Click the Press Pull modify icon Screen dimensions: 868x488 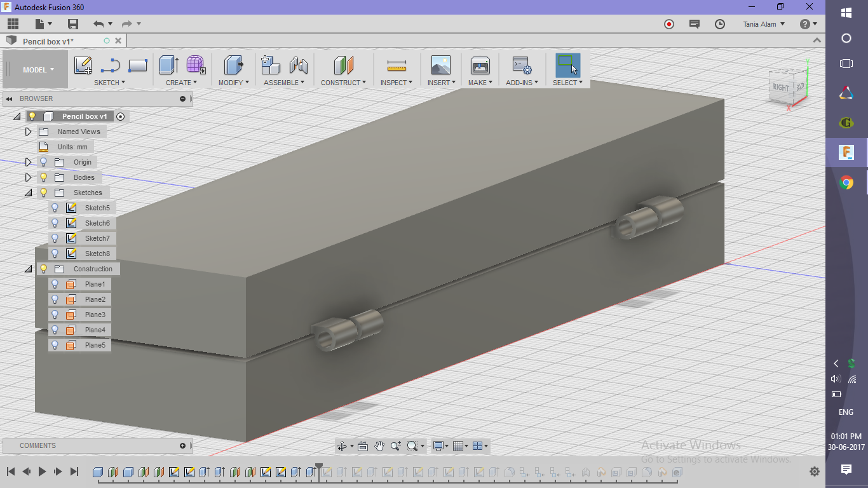[233, 65]
